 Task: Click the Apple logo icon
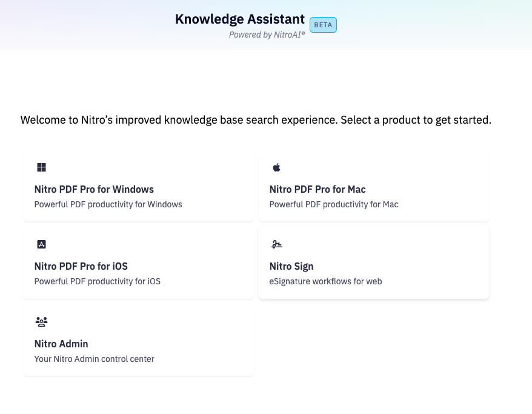[x=276, y=167]
